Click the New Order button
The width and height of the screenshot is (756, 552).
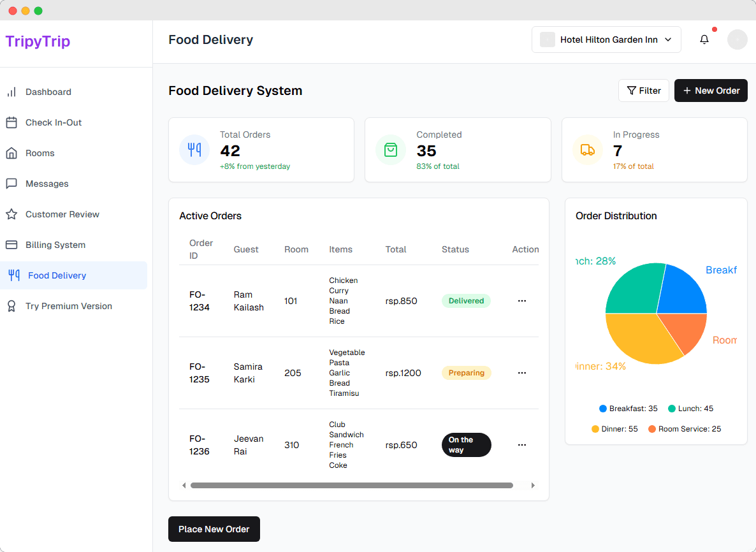click(711, 91)
